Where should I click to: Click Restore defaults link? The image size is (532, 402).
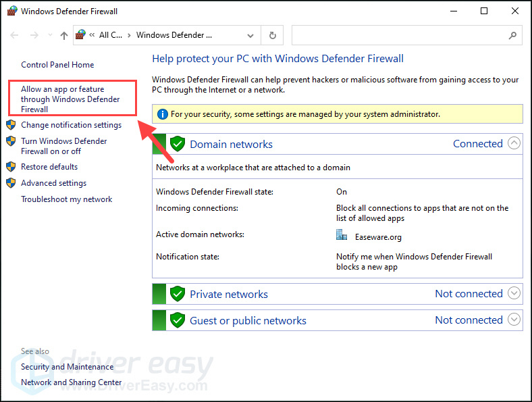tap(49, 167)
